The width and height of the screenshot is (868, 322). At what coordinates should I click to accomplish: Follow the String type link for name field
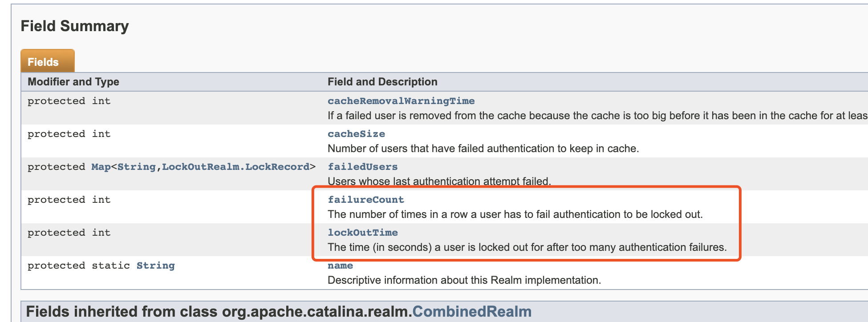(x=155, y=266)
